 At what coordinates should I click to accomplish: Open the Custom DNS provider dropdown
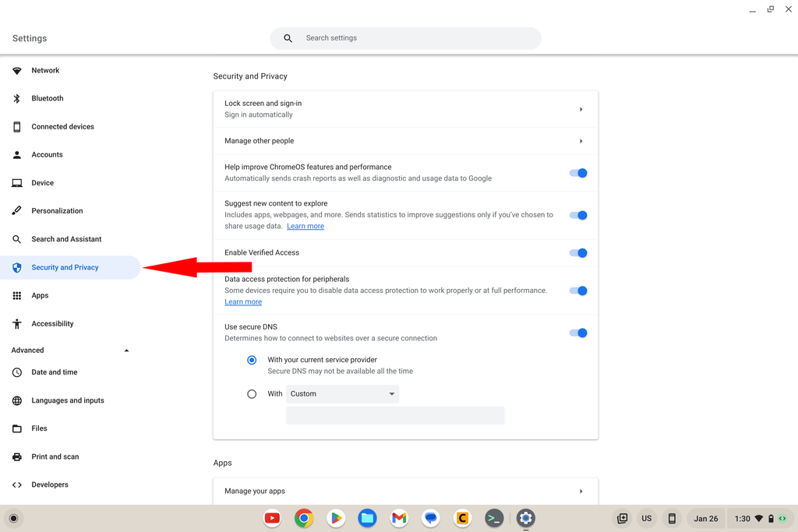click(x=342, y=393)
